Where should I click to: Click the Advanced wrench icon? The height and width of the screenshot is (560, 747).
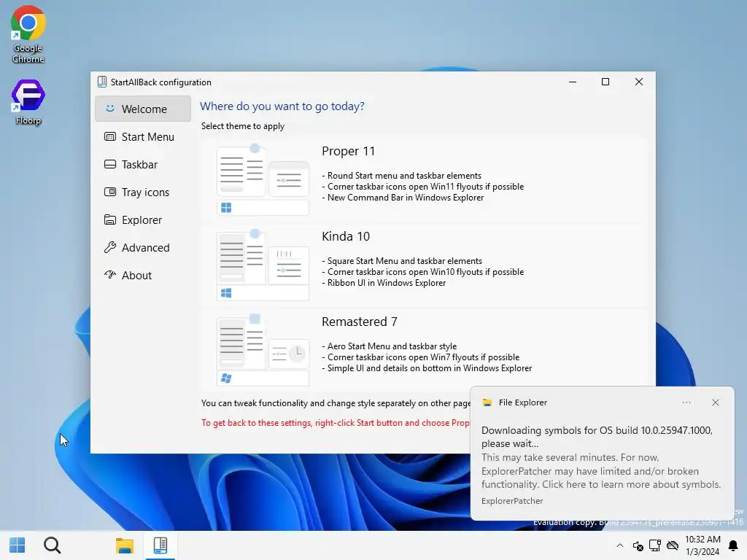coord(110,247)
